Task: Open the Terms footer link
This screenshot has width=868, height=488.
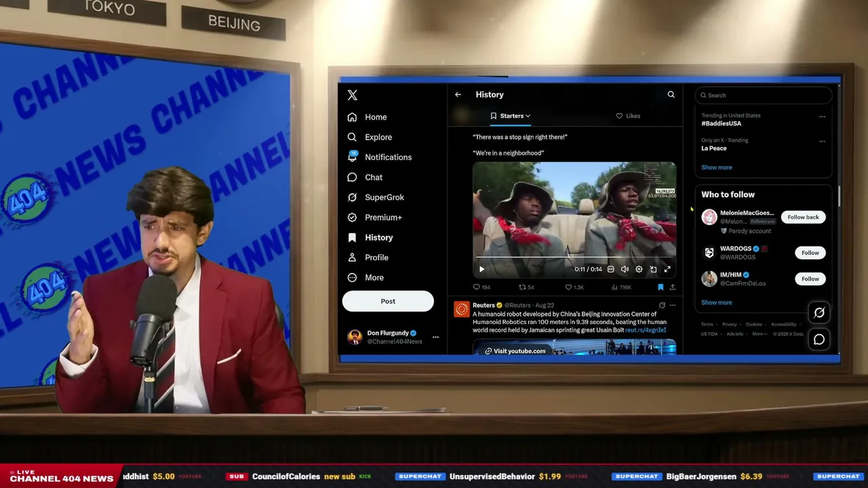Action: point(707,325)
